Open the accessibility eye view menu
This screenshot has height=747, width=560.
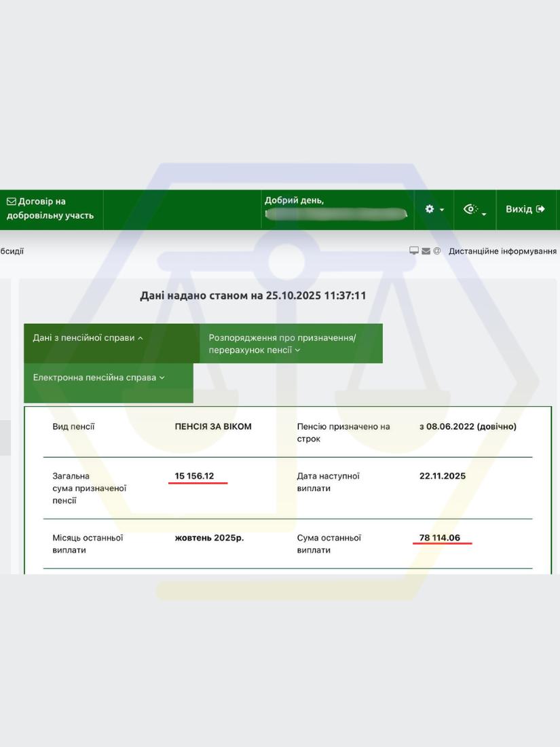pyautogui.click(x=474, y=209)
